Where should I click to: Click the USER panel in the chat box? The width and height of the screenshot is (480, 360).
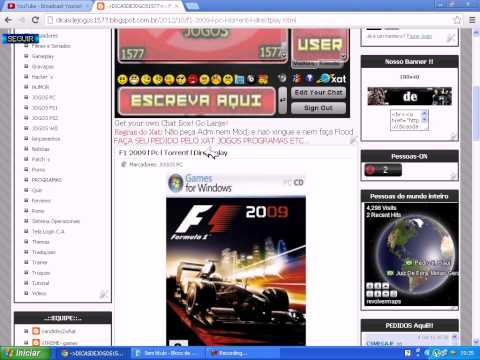[320, 45]
